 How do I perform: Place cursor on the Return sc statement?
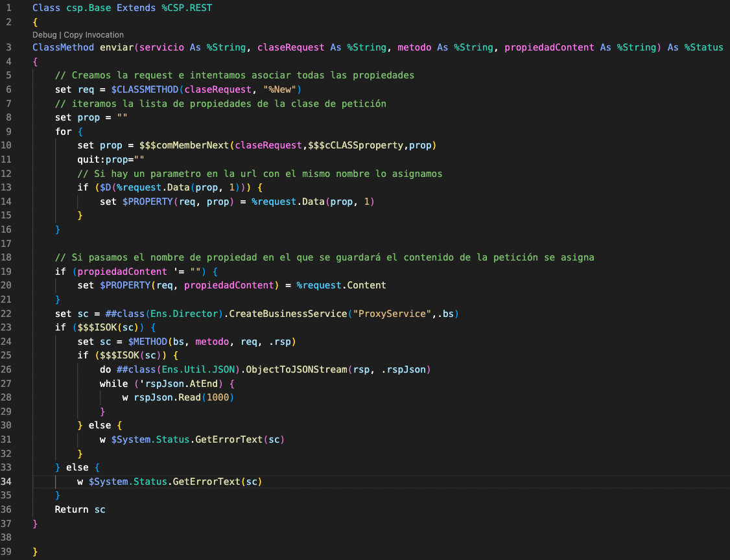point(80,509)
